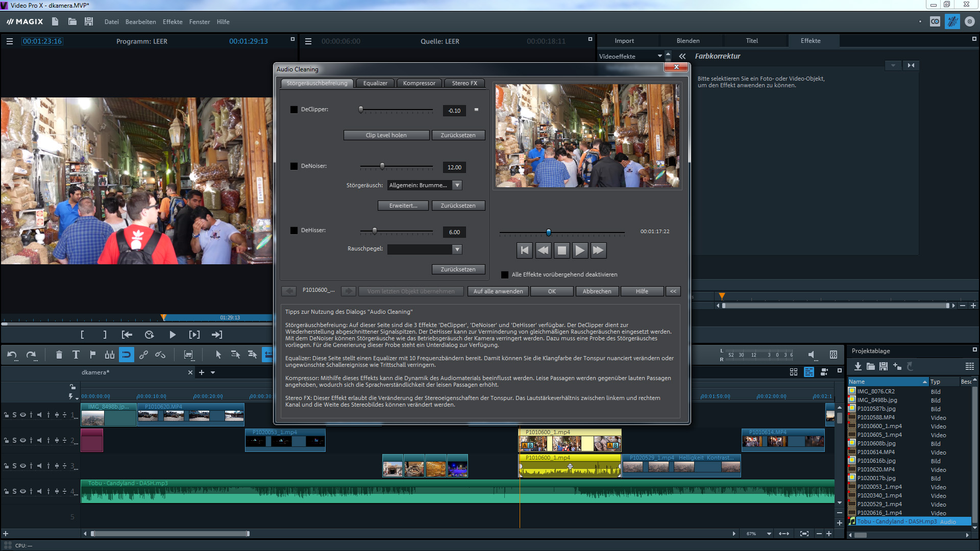This screenshot has width=980, height=551.
Task: Open the Bearbeiten menu
Action: tap(141, 22)
